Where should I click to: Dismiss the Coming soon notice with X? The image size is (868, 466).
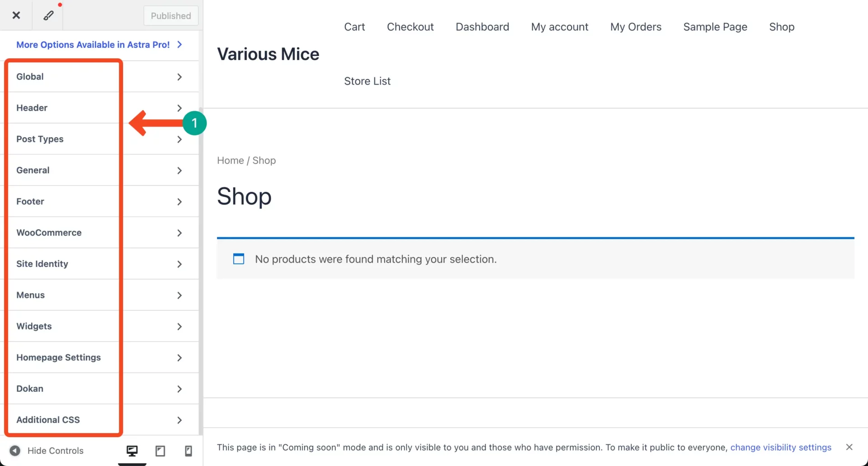(x=849, y=447)
